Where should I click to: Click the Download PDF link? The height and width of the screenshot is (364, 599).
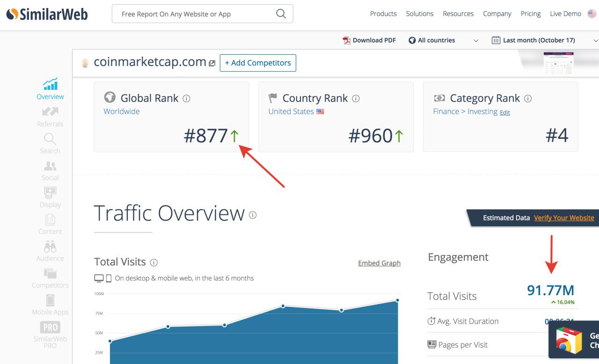pyautogui.click(x=374, y=40)
